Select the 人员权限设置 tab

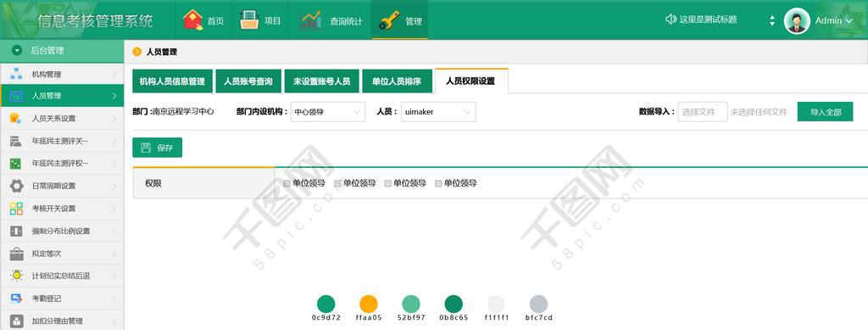[471, 81]
